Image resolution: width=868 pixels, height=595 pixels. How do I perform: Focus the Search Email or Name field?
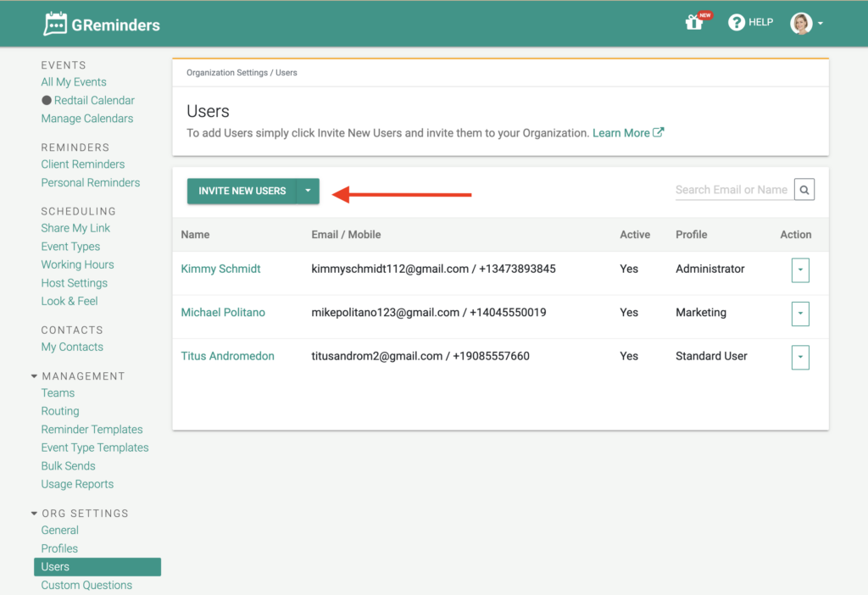[732, 190]
